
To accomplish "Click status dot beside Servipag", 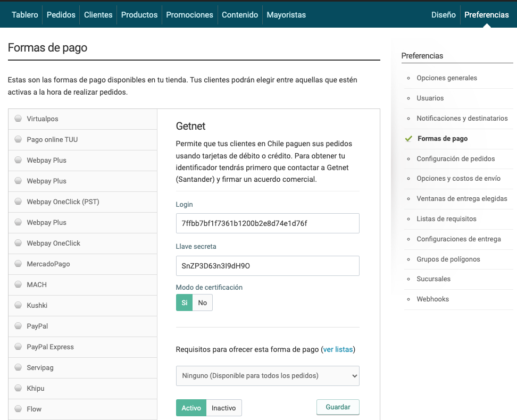I will coord(18,367).
